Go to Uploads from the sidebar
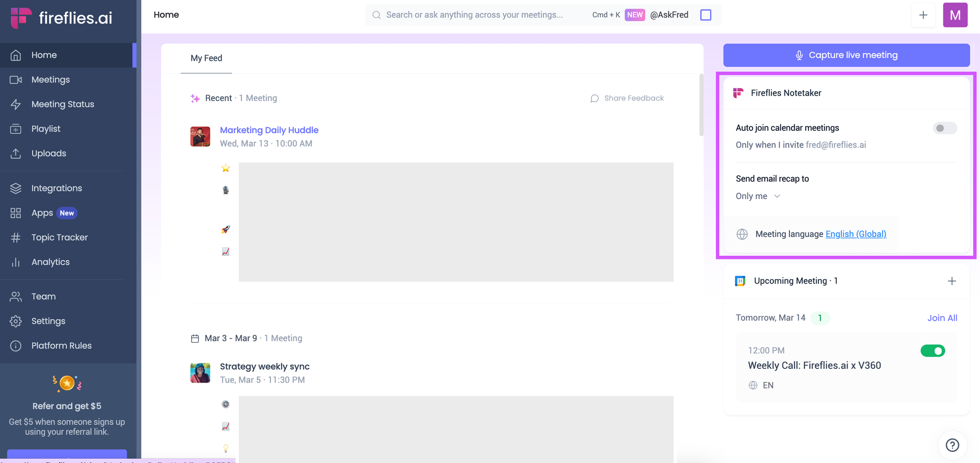Viewport: 980px width, 463px height. 49,153
